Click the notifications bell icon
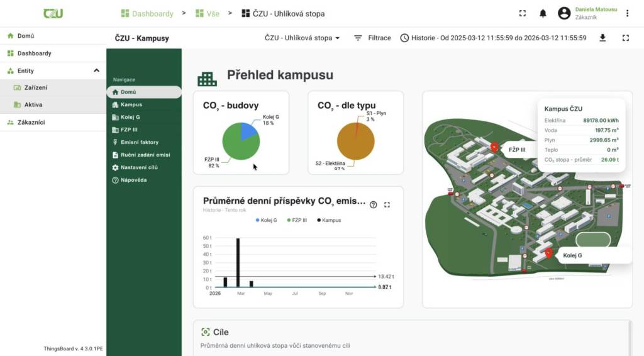The height and width of the screenshot is (356, 644). (x=543, y=13)
